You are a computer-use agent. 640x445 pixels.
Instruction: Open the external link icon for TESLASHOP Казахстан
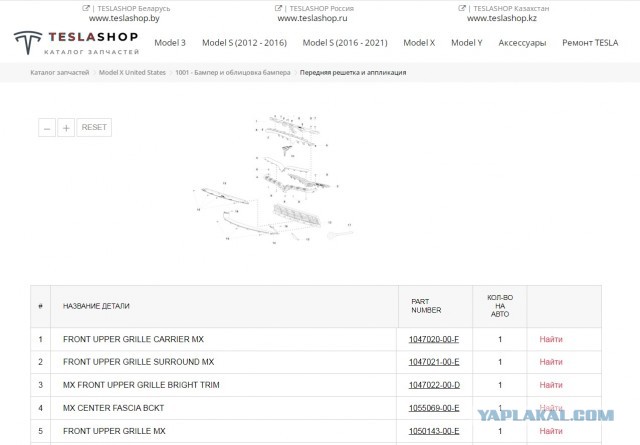(x=462, y=8)
